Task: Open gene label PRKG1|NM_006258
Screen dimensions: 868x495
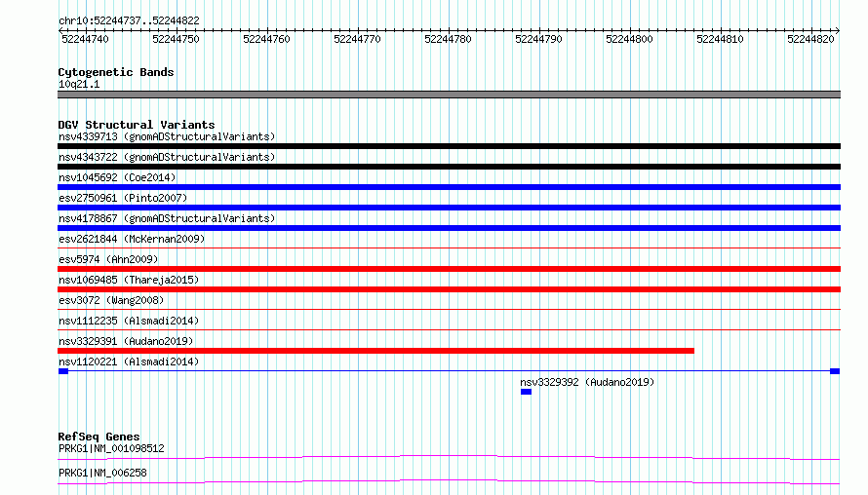Action: [102, 473]
